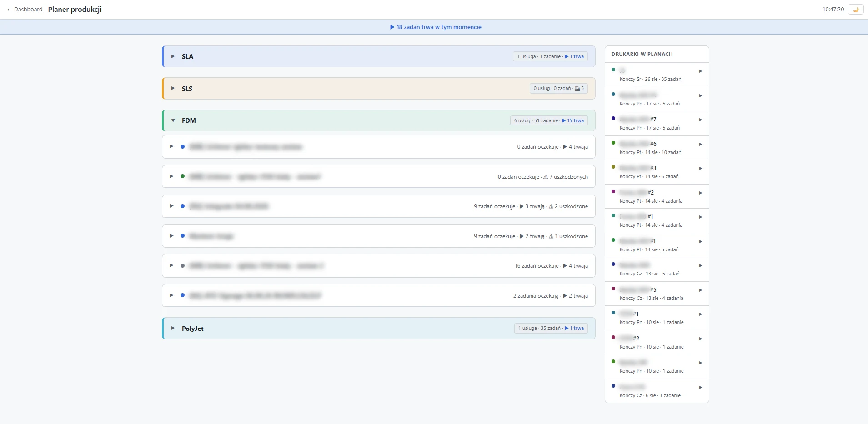Click the 10:47:20 clock
868x424 pixels.
pyautogui.click(x=833, y=10)
